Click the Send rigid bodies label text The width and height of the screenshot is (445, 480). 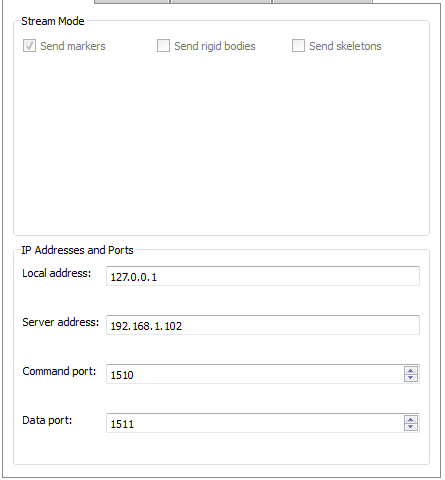pos(215,46)
